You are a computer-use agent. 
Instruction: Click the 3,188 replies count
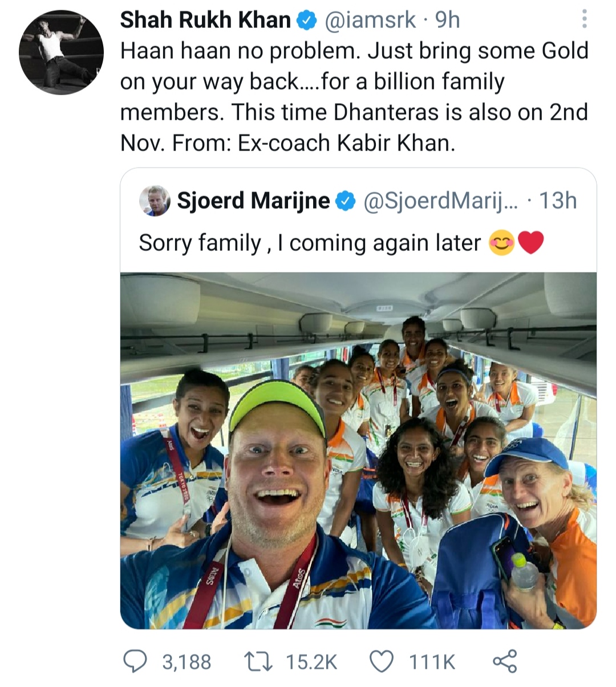click(187, 662)
